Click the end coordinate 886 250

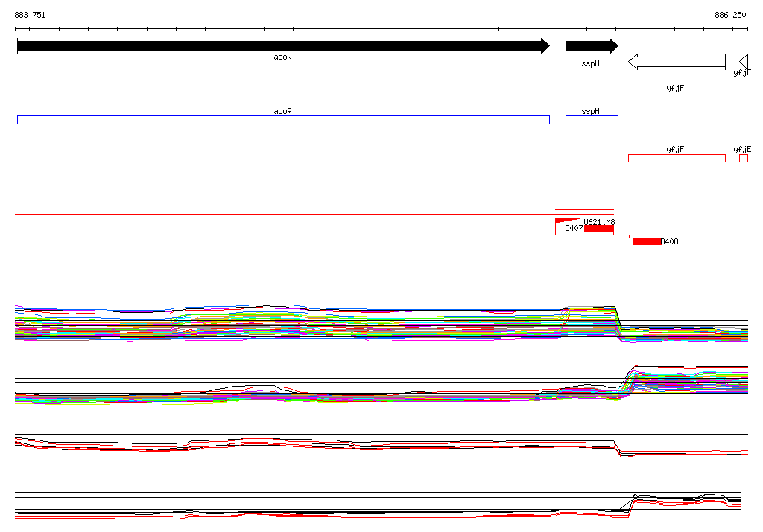coord(730,15)
